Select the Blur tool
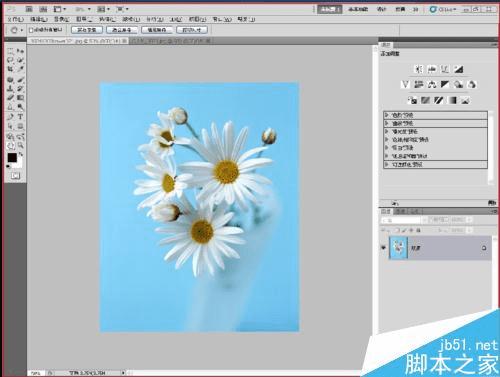500x377 pixels. pos(10,107)
